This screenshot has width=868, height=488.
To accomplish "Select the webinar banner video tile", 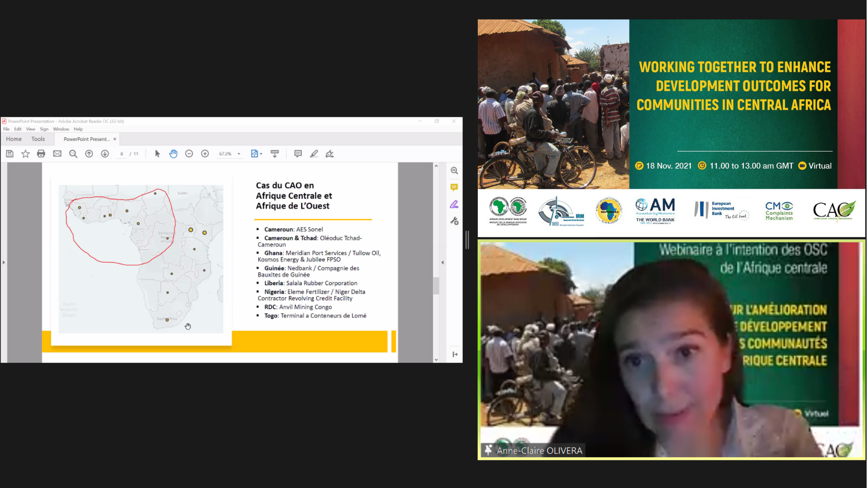I will point(671,128).
